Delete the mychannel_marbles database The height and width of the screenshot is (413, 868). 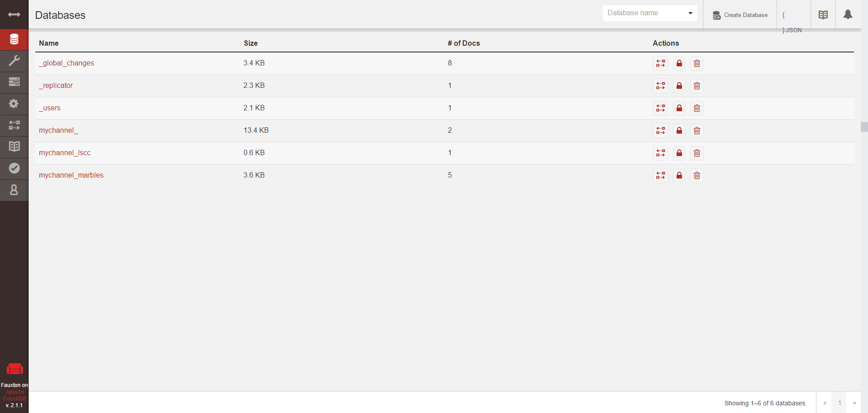click(697, 175)
